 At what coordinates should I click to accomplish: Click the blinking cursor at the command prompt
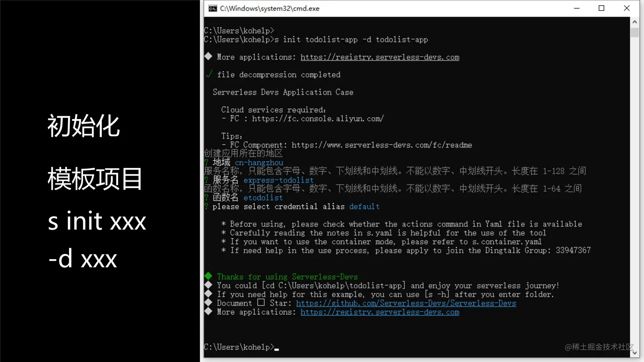pyautogui.click(x=277, y=348)
